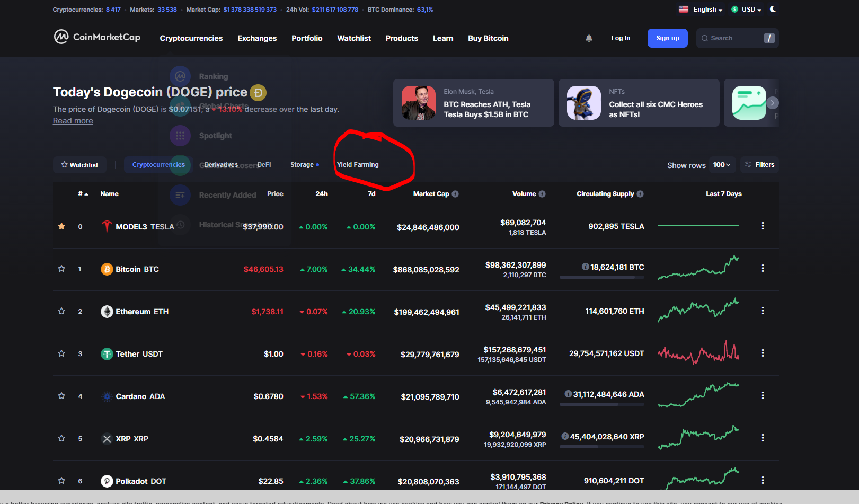The image size is (859, 504).
Task: Select the Derivatives tab
Action: pos(221,165)
